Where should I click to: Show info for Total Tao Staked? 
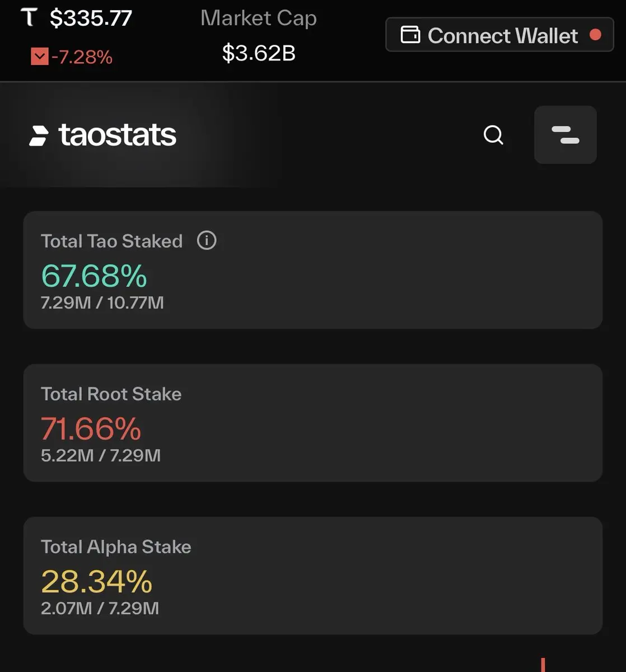(207, 241)
